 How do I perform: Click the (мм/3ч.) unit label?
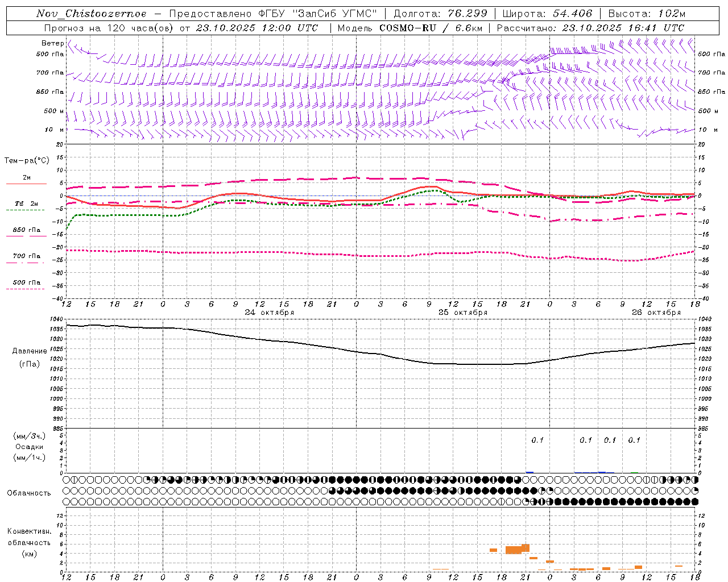point(30,436)
